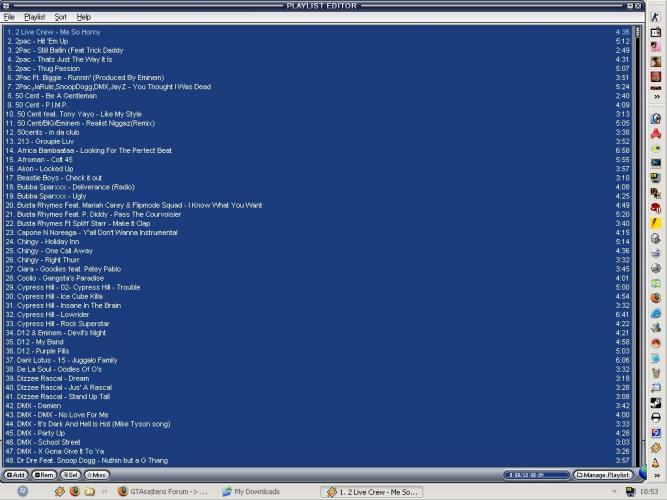This screenshot has width=667, height=500.
Task: Open the Misc options button
Action: click(98, 474)
